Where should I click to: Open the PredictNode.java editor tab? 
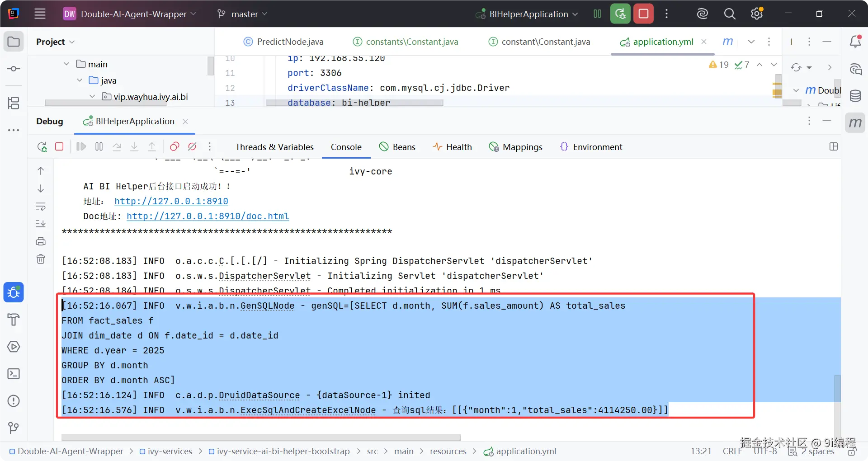[284, 42]
